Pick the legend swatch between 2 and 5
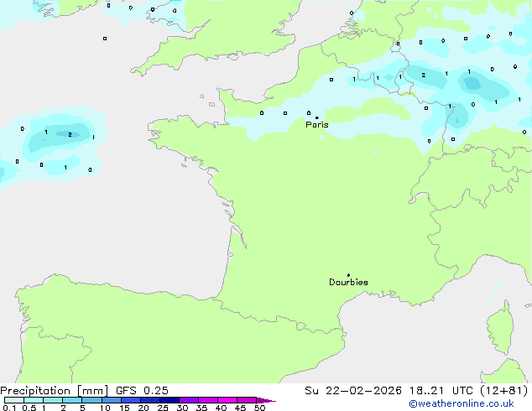The width and height of the screenshot is (532, 411). pos(72,400)
